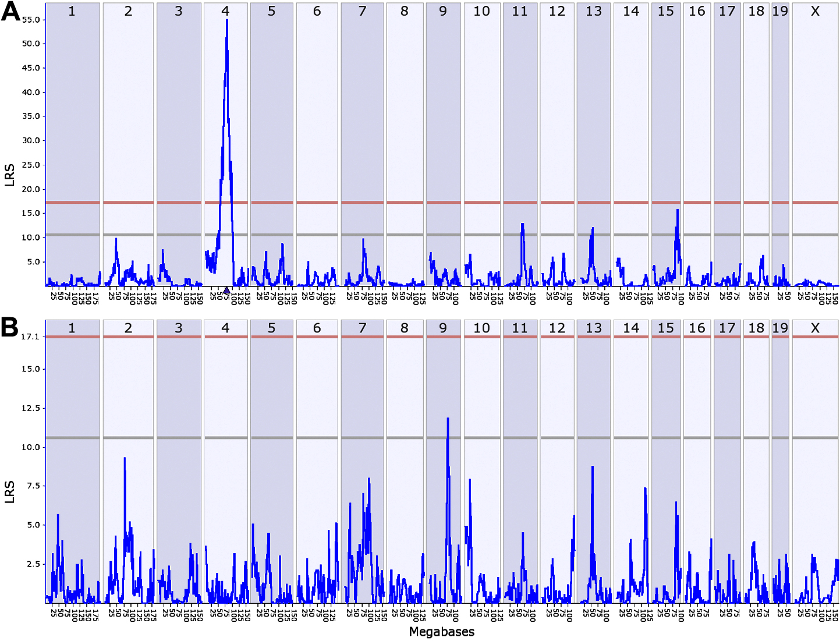Screen dimensions: 840x641
Task: Select the chromosome X header in panel A
Action: point(815,11)
